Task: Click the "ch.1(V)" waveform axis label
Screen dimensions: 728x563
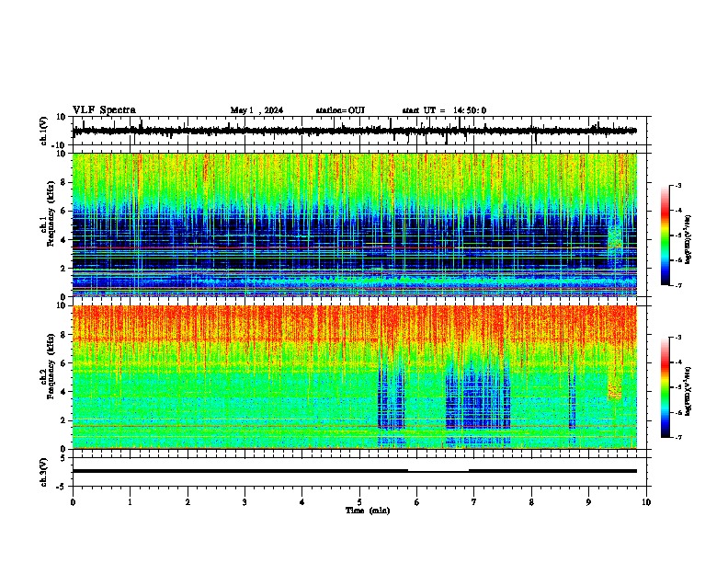Action: coord(44,131)
